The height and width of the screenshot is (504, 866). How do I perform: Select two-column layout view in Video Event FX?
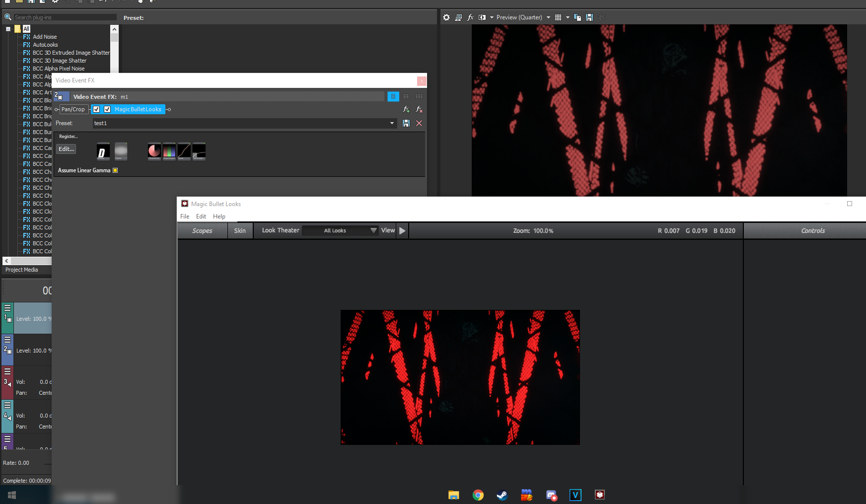(x=406, y=96)
